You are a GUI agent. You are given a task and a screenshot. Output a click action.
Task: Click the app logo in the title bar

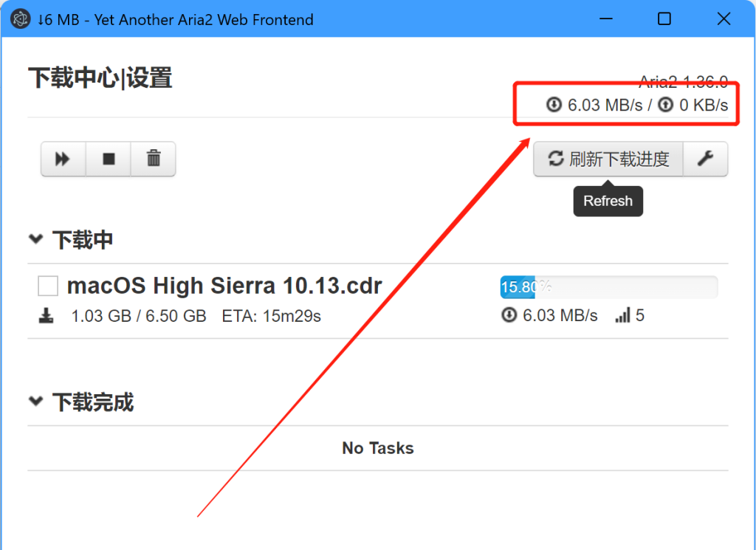[20, 19]
